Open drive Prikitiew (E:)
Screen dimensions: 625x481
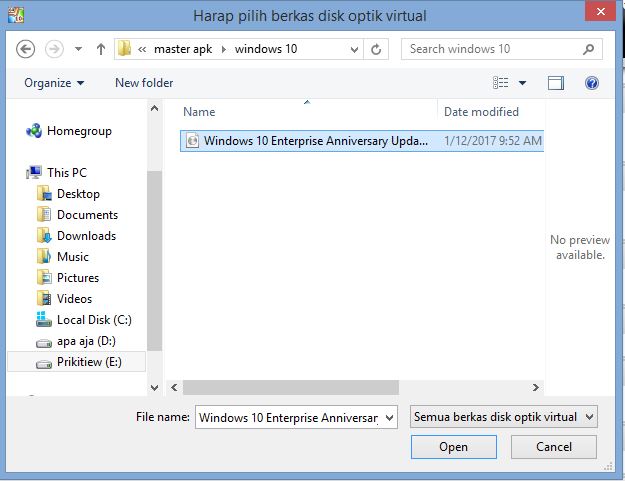click(x=89, y=362)
